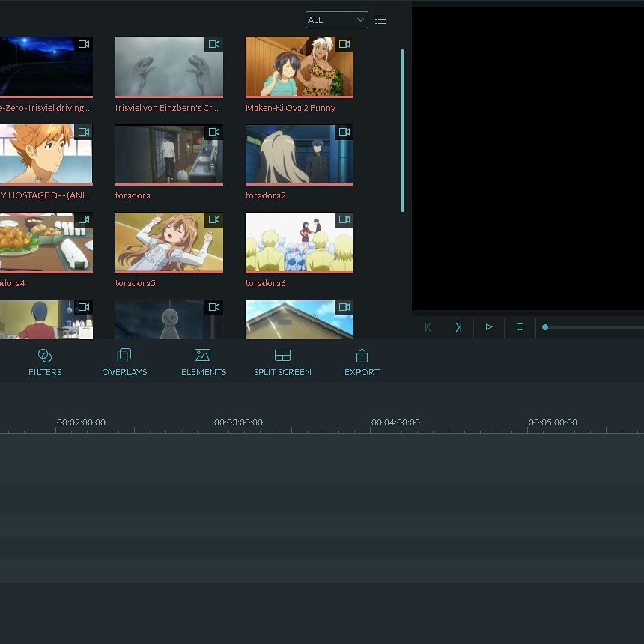The image size is (644, 644).
Task: Select the blue-haired boy kitchen thumbnail
Action: [46, 320]
